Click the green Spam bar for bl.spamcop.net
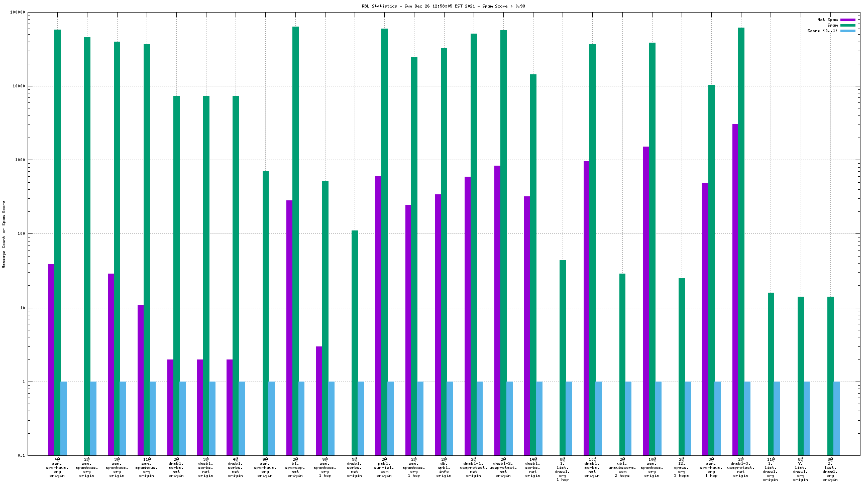Image resolution: width=868 pixels, height=488 pixels. 295,241
